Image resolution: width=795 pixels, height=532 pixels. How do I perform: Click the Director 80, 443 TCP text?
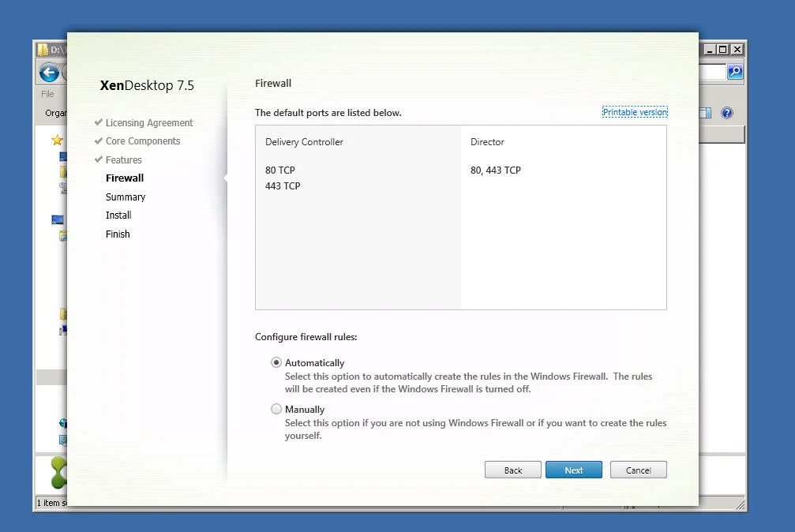click(495, 170)
